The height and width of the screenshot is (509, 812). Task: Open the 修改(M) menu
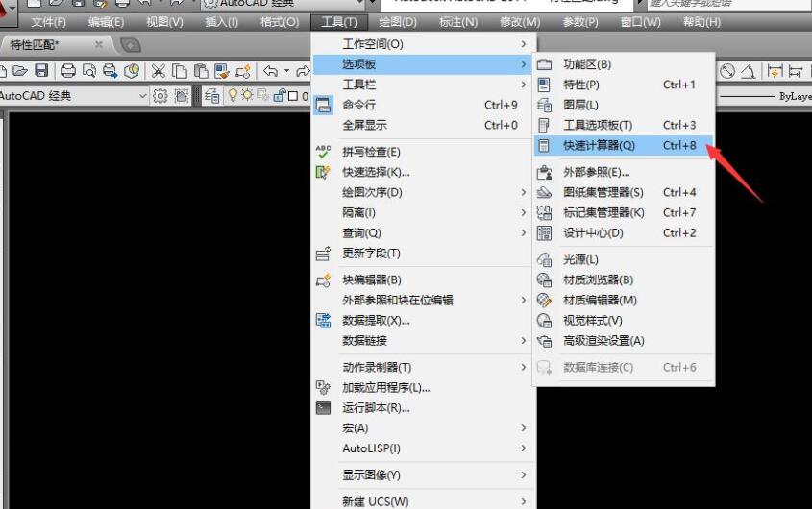(520, 22)
